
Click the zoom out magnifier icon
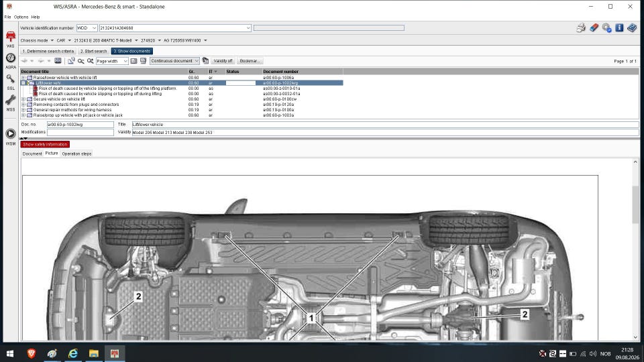pos(81,61)
